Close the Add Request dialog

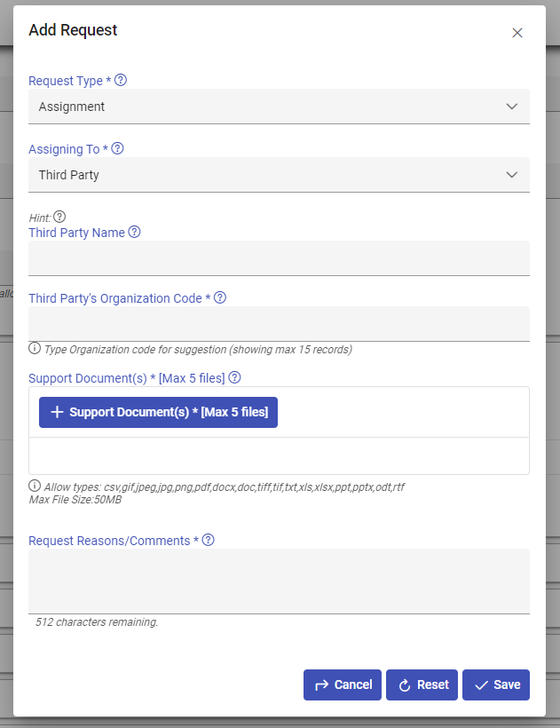[x=517, y=33]
